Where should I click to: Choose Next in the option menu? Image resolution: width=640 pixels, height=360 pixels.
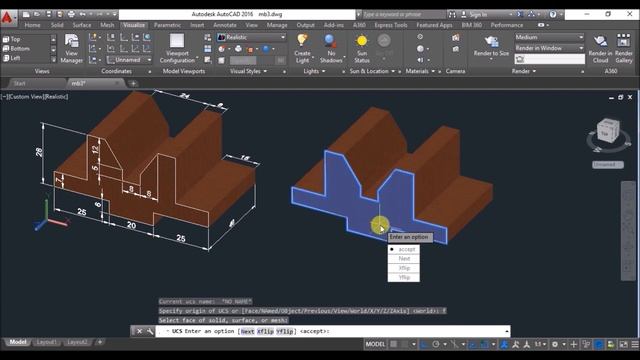[x=403, y=258]
